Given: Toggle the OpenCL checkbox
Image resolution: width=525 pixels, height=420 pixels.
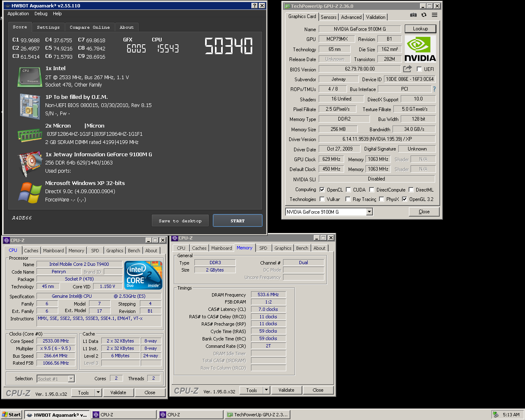Looking at the screenshot, I should 322,190.
